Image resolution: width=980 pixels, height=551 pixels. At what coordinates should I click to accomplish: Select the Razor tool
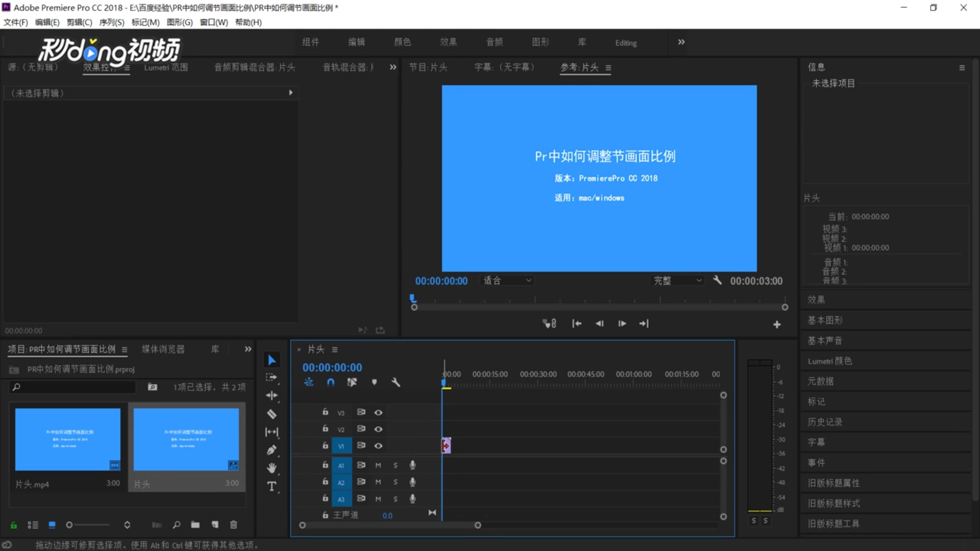coord(272,414)
